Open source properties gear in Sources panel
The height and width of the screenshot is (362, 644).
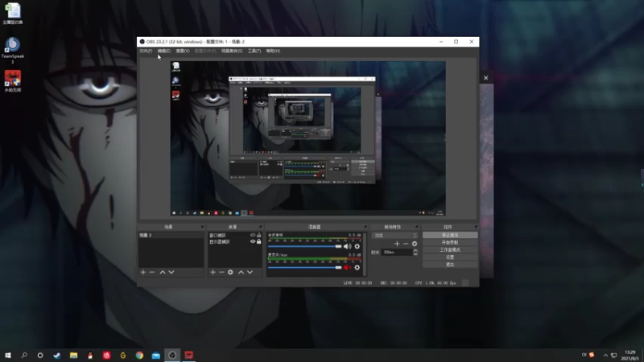click(x=230, y=272)
